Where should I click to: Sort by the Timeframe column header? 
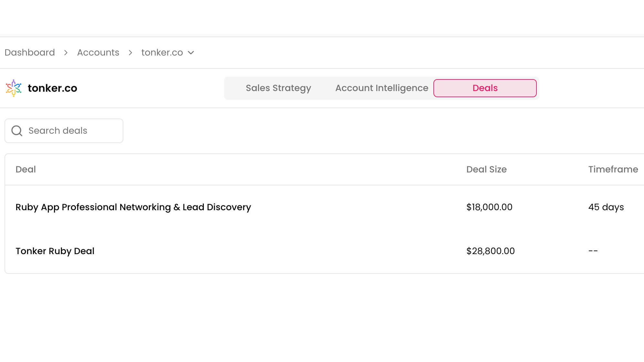click(x=613, y=170)
